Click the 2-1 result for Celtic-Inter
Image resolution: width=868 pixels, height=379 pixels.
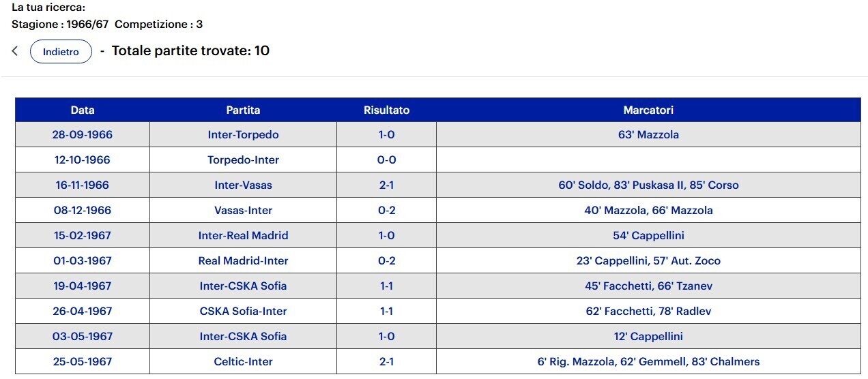[x=386, y=362]
